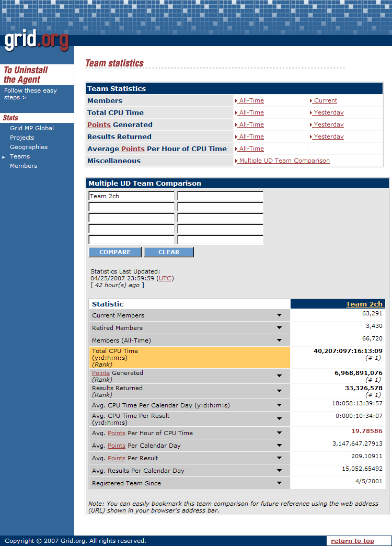Open Yesterday link for Results Returned
This screenshot has height=546, width=392.
coord(328,136)
